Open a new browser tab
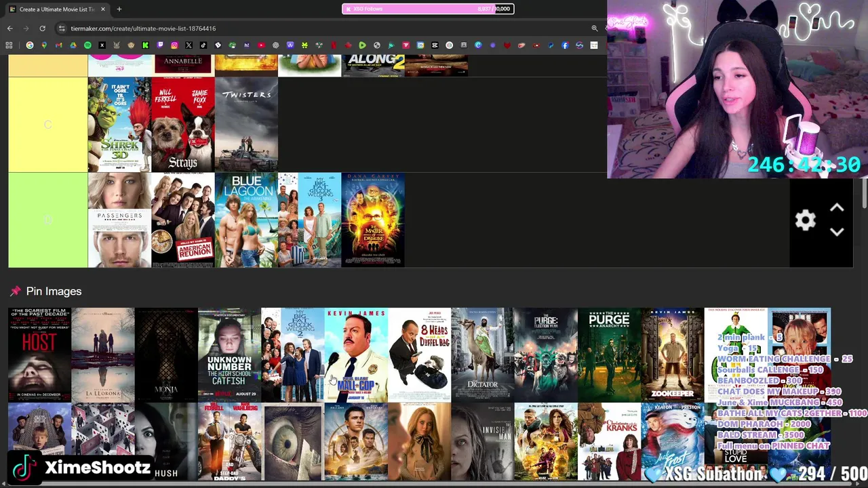Screen dimensions: 868x488 click(x=119, y=9)
